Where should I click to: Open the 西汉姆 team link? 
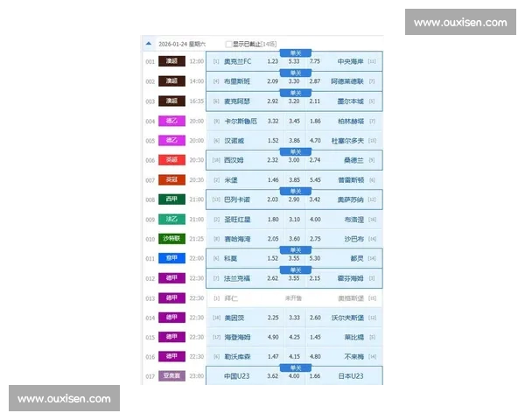(x=234, y=160)
